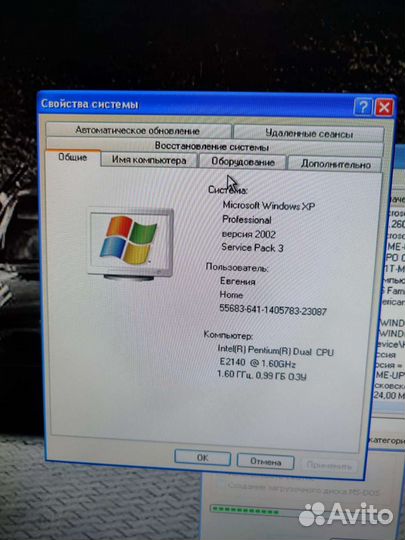Viewport: 405px width, 540px height.
Task: Close the Свойства системы dialog
Action: [384, 107]
